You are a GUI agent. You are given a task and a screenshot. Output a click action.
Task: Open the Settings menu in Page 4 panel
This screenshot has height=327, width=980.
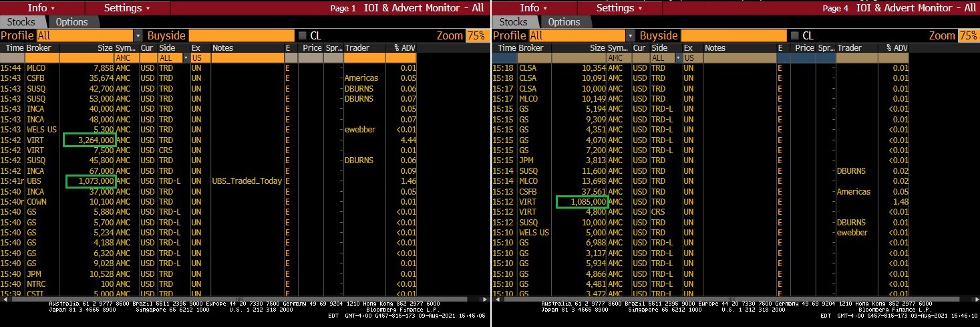pyautogui.click(x=618, y=8)
